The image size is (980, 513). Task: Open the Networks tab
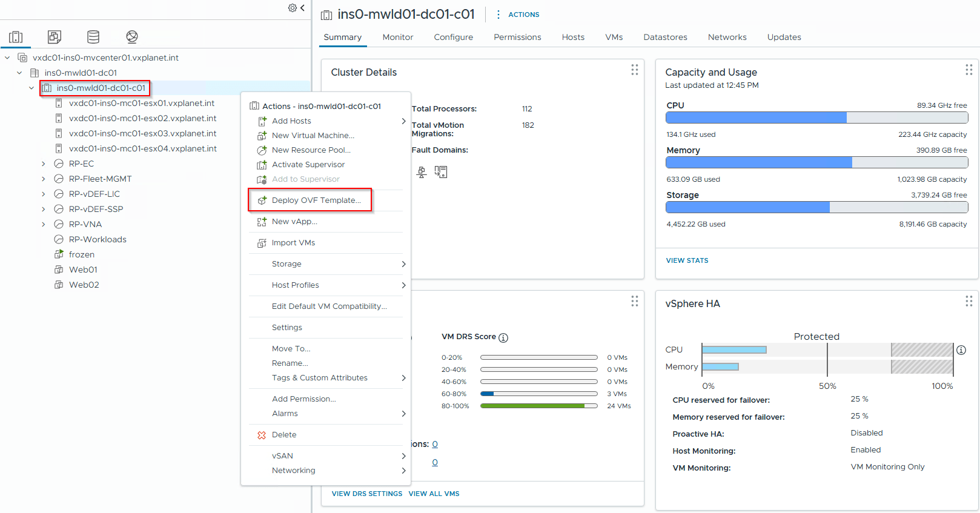tap(727, 37)
